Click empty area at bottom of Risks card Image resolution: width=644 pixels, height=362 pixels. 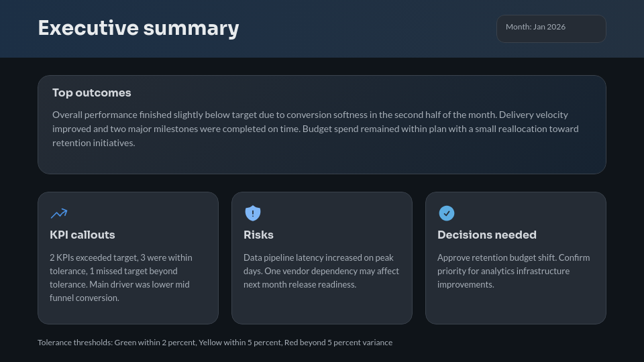tap(322, 310)
